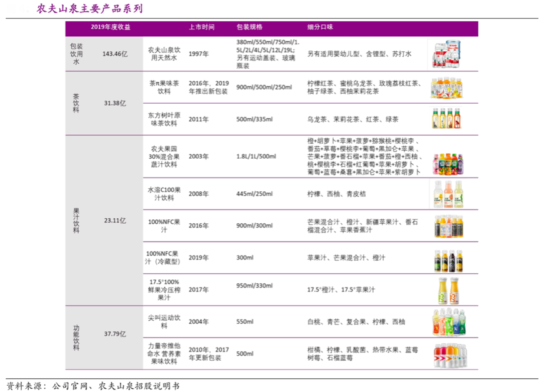Click the 2019年度收益 column header
The width and height of the screenshot is (540, 392).
click(110, 28)
